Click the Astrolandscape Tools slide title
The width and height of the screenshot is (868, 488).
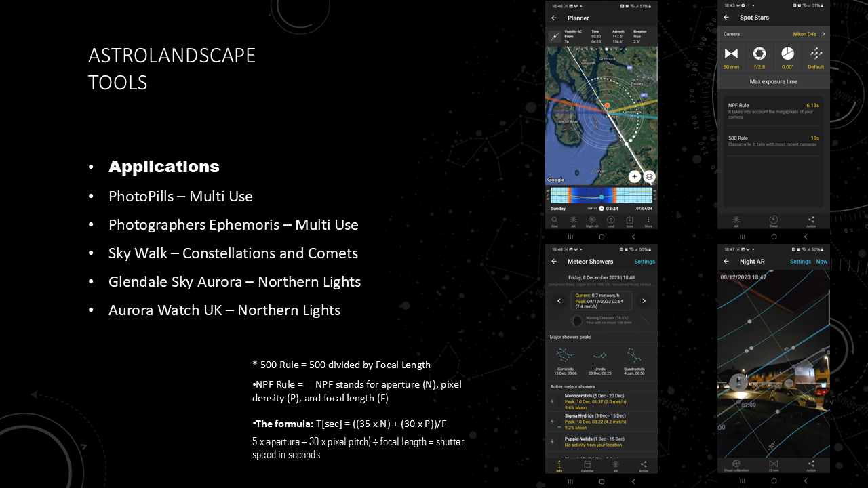point(172,68)
